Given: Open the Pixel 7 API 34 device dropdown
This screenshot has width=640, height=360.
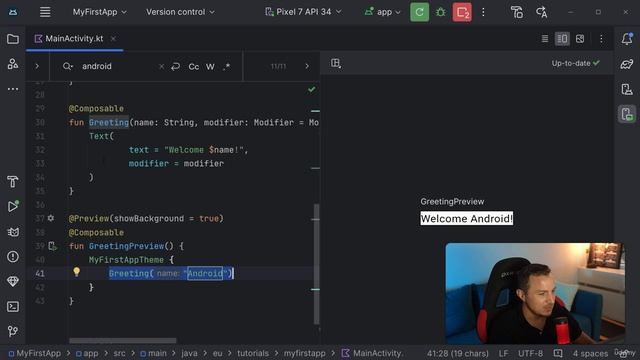Looking at the screenshot, I should (303, 12).
